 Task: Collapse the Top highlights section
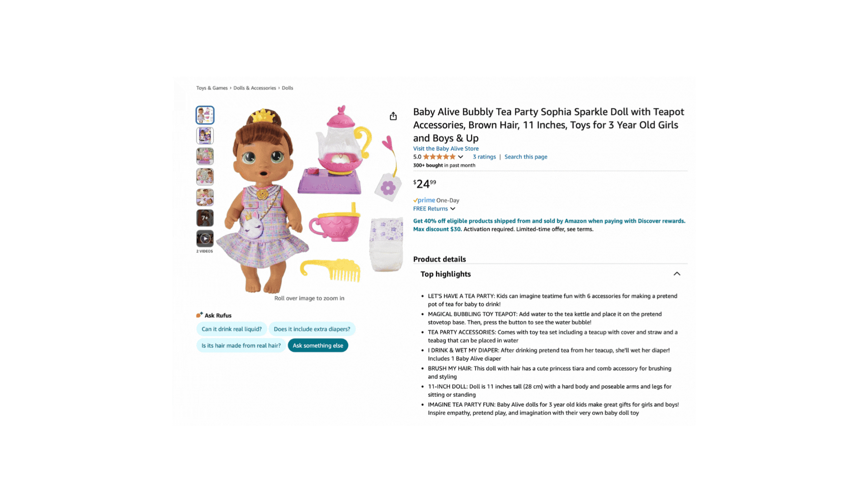pyautogui.click(x=677, y=274)
